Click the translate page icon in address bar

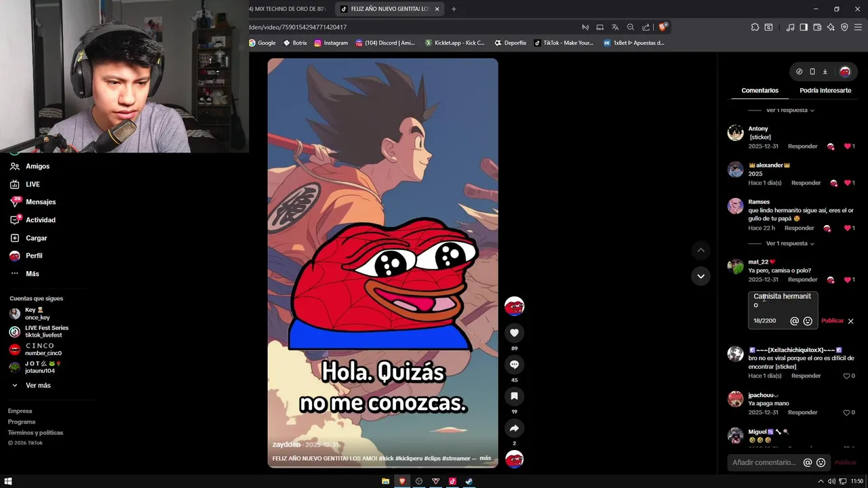click(615, 27)
